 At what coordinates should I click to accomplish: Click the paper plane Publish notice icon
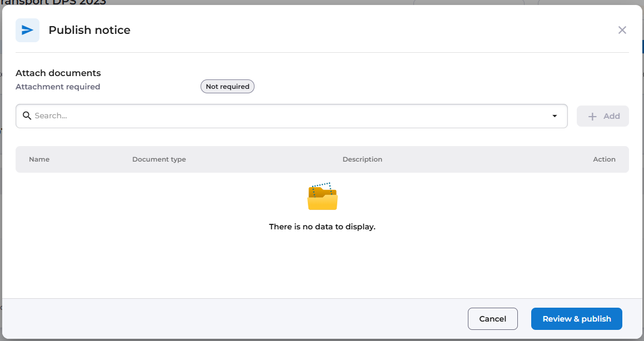[28, 30]
